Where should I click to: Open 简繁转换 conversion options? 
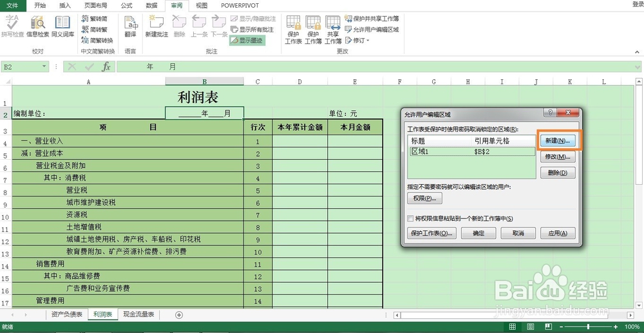(x=97, y=40)
